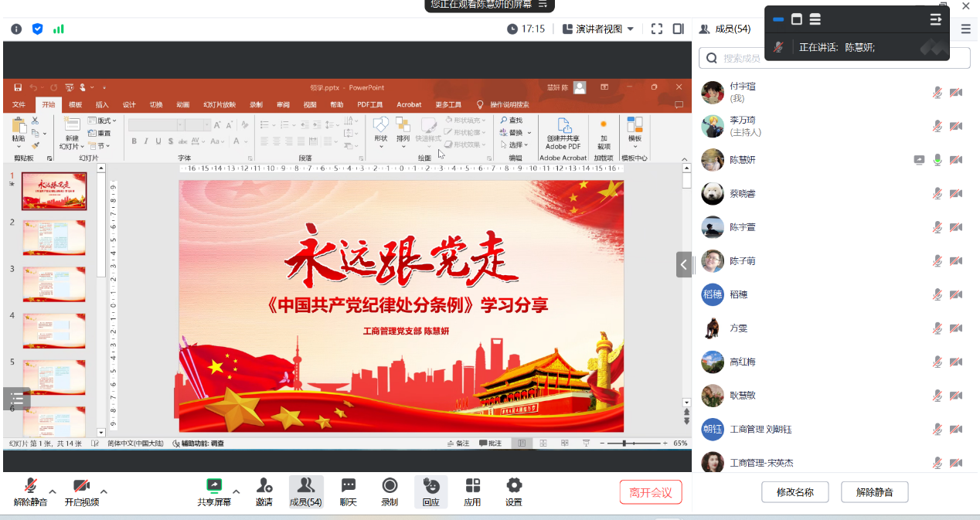980x520 pixels.
Task: Open the meeting info icon
Action: pyautogui.click(x=16, y=29)
